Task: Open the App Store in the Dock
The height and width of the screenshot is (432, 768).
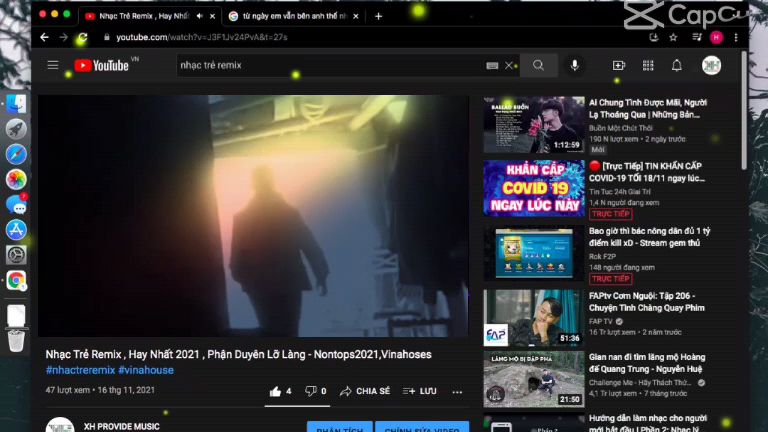Action: [16, 230]
